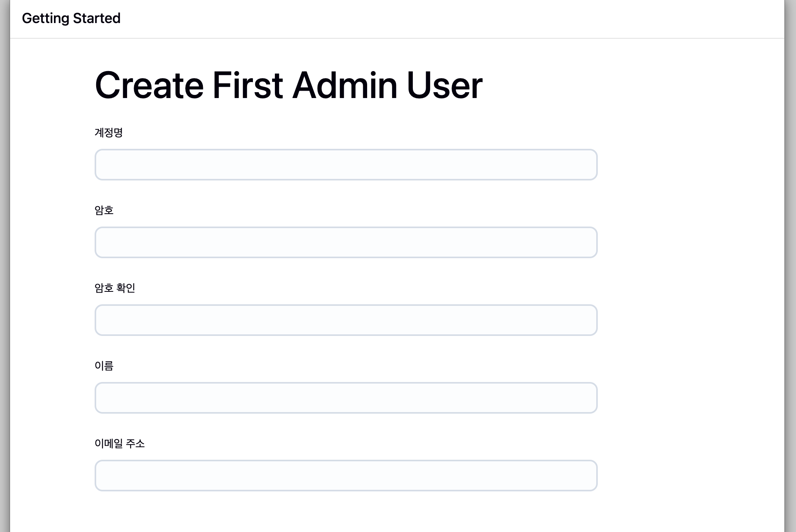Click the word Started in the top bar
Screen dimensions: 796x532
(x=97, y=18)
